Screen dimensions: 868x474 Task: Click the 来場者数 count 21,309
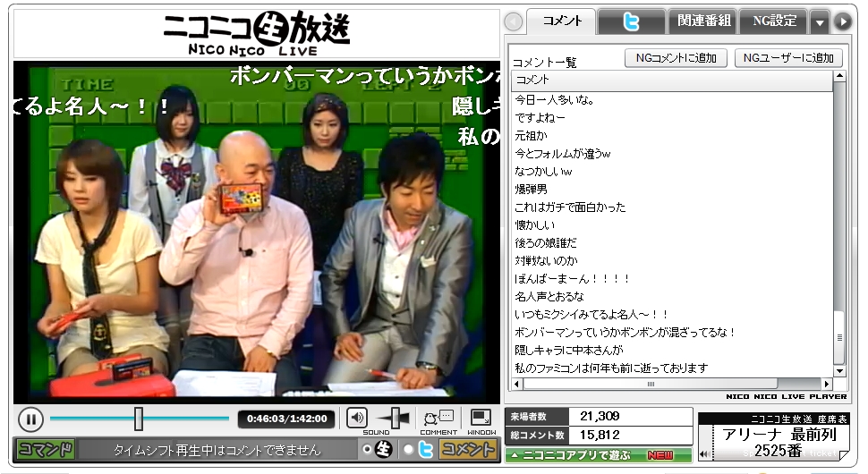600,416
